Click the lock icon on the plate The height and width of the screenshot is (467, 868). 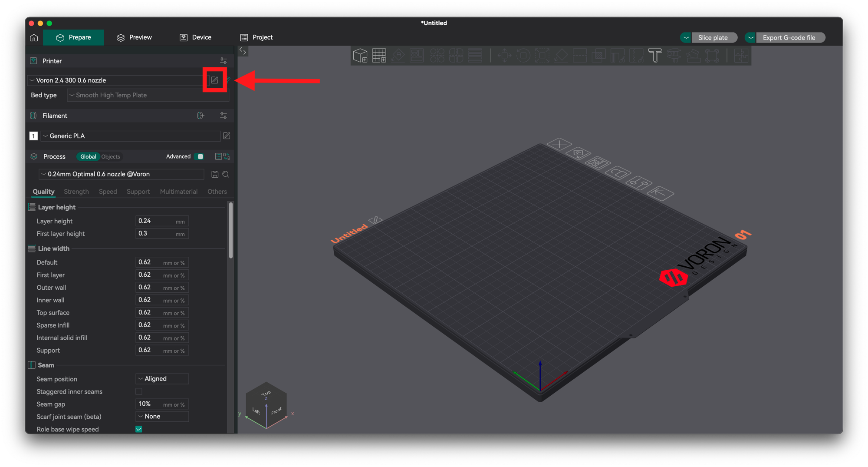618,173
